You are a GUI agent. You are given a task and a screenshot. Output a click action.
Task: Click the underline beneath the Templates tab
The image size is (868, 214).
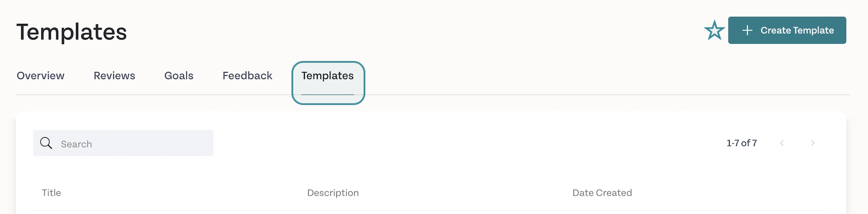pos(328,95)
